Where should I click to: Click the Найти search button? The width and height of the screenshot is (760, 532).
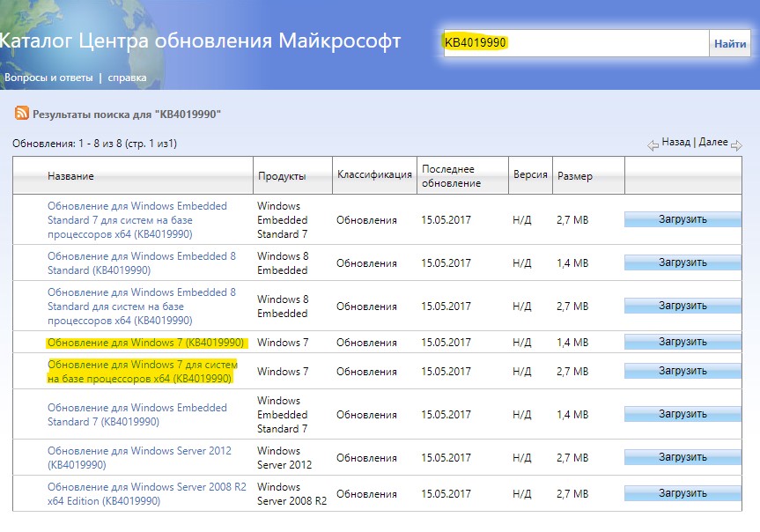(730, 44)
